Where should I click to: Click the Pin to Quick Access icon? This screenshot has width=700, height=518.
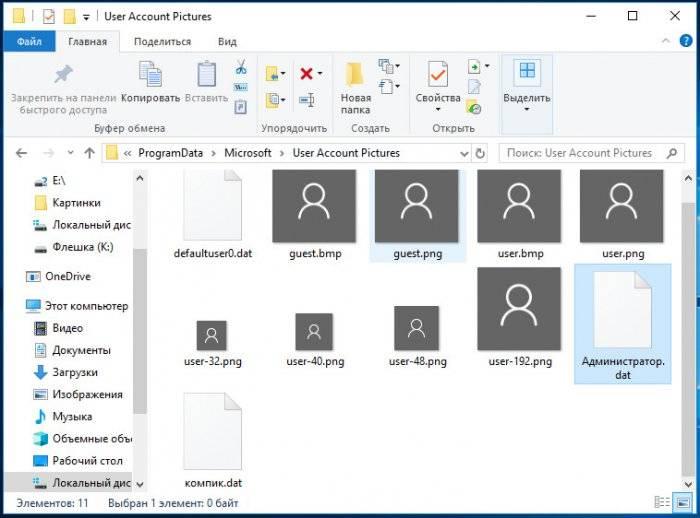coord(63,74)
